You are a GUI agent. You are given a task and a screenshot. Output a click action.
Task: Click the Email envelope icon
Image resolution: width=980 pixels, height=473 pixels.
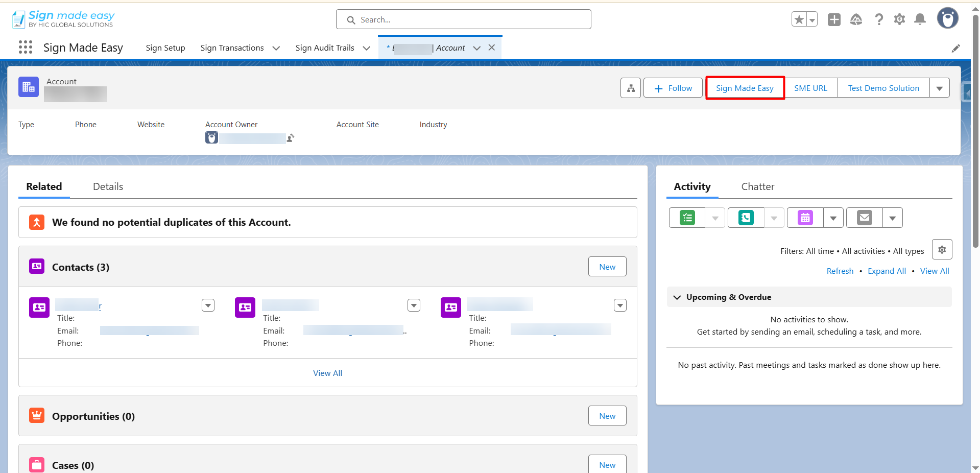click(865, 218)
